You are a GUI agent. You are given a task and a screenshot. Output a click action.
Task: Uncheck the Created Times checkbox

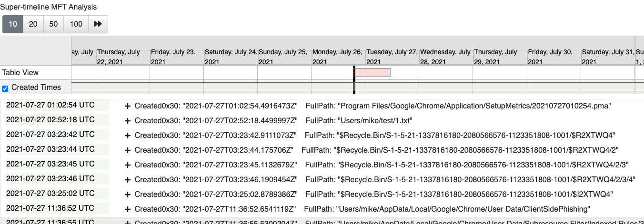click(x=5, y=88)
